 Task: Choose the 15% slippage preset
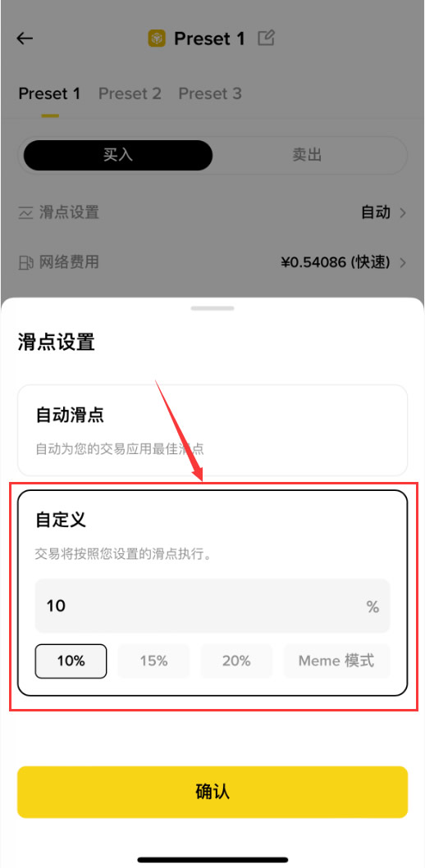point(154,661)
